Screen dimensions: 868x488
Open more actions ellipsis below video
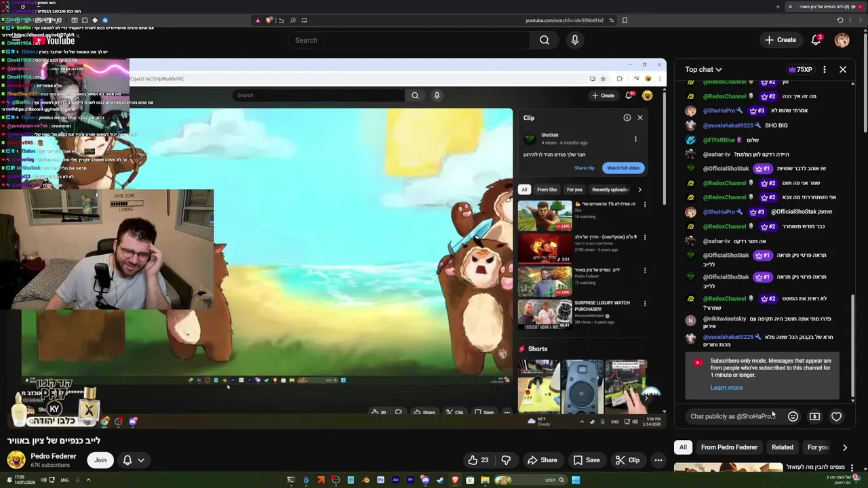point(658,460)
